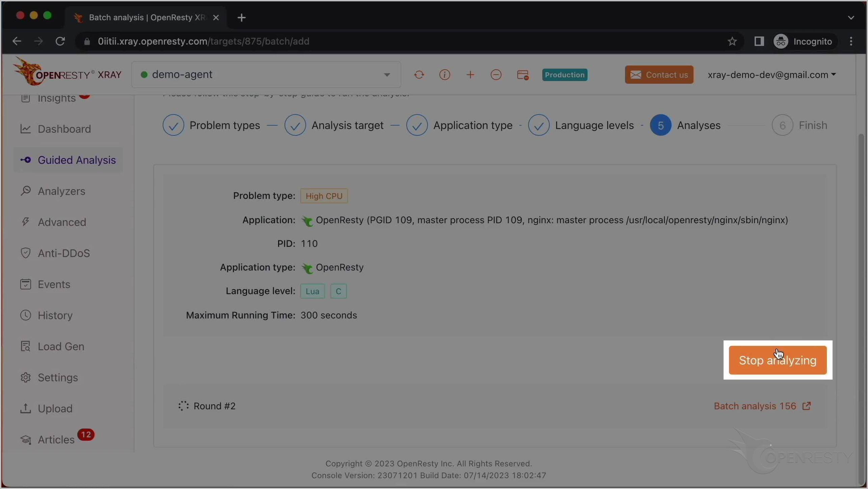
Task: Open the tab search chevron in the title bar
Action: pos(851,18)
